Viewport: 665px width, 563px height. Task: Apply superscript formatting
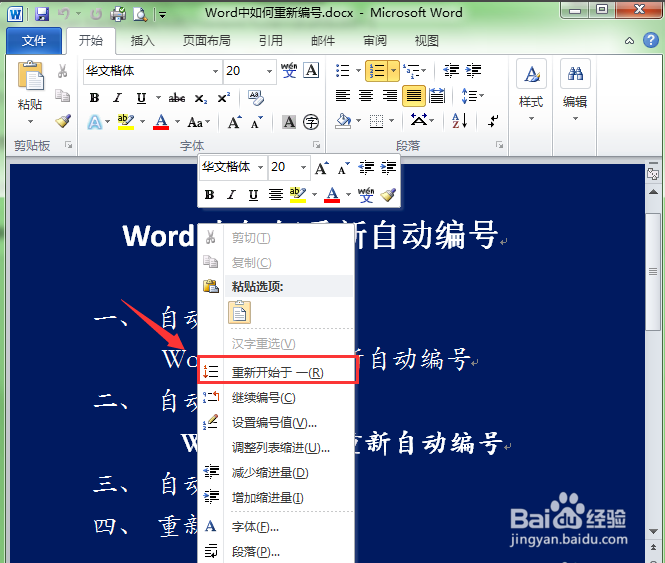(223, 98)
